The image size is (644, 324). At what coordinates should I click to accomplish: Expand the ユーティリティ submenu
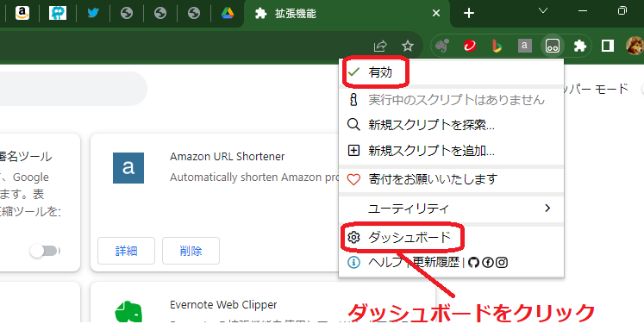451,209
